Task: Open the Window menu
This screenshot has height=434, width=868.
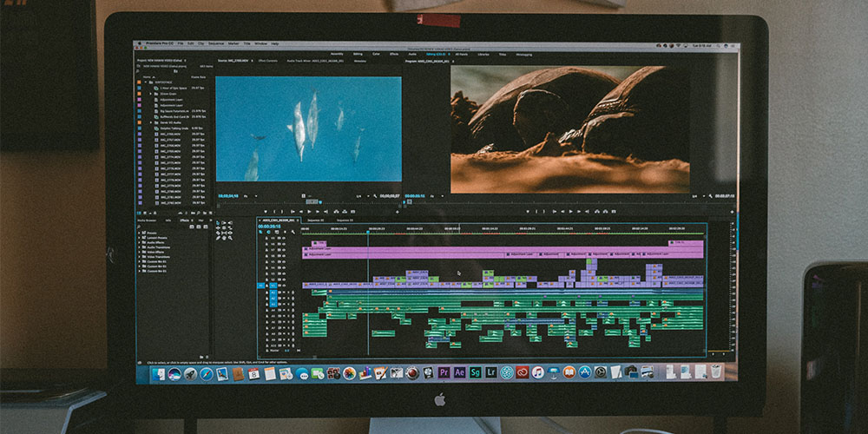Action: [260, 43]
